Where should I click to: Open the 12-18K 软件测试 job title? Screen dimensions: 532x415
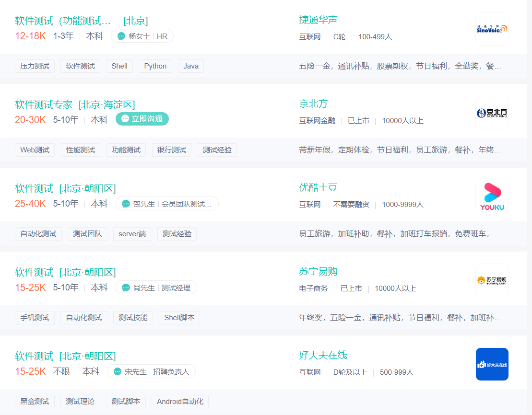63,21
